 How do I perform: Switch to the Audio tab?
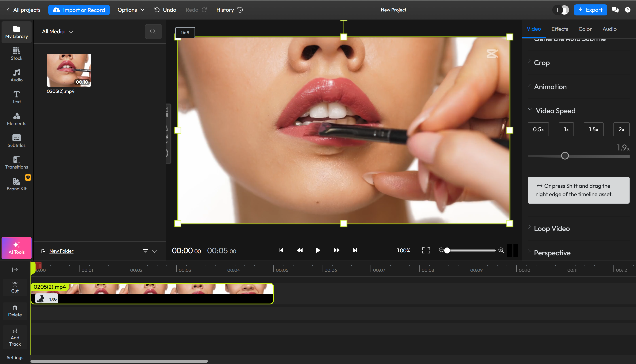[609, 29]
